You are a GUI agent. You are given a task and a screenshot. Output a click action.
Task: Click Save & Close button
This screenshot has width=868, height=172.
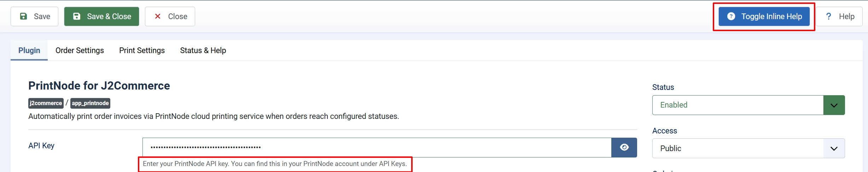coord(101,16)
